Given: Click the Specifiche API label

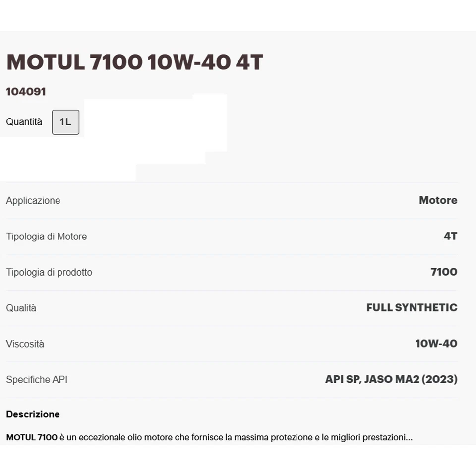Looking at the screenshot, I should (37, 379).
